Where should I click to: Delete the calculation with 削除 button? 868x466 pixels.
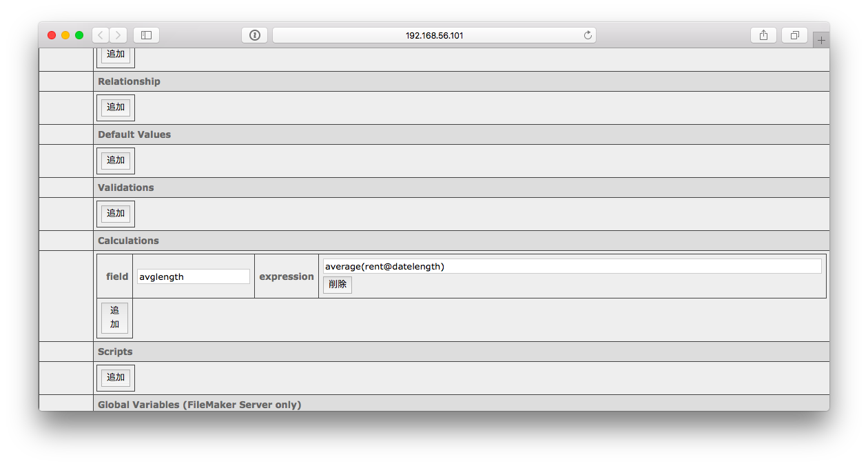(x=338, y=285)
